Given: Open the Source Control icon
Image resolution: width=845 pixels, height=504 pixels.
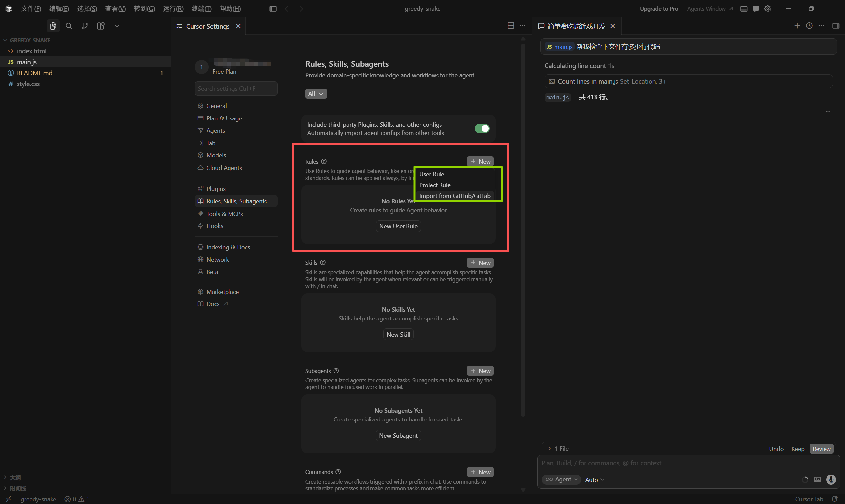Looking at the screenshot, I should [x=85, y=26].
